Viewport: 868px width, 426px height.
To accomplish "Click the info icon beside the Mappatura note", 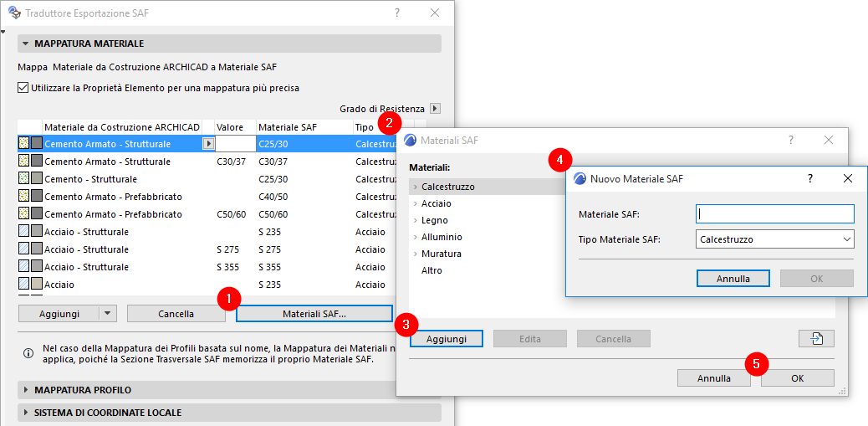I will (28, 352).
